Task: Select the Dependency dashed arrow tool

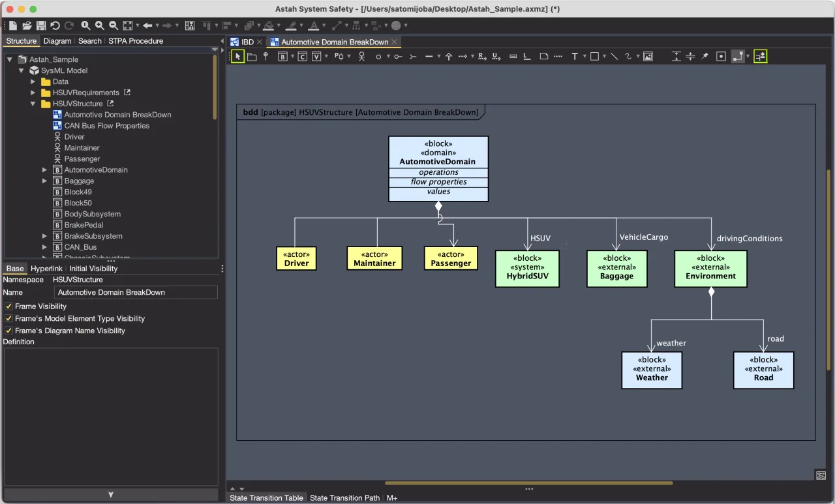Action: pyautogui.click(x=463, y=57)
